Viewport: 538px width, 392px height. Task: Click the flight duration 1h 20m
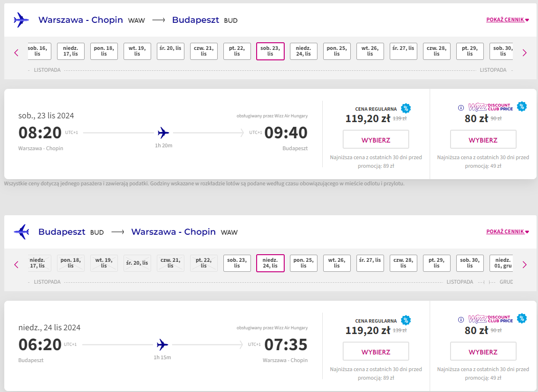point(163,145)
